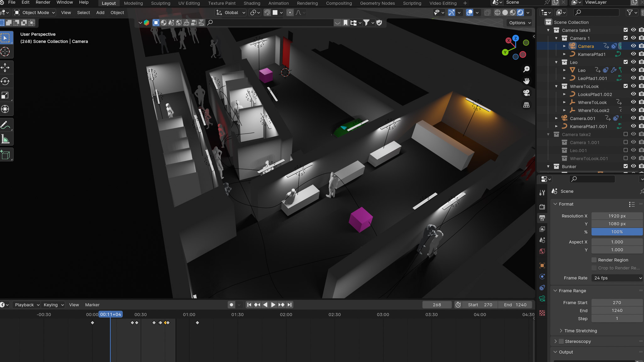Click the Options button in viewport header

(x=520, y=23)
